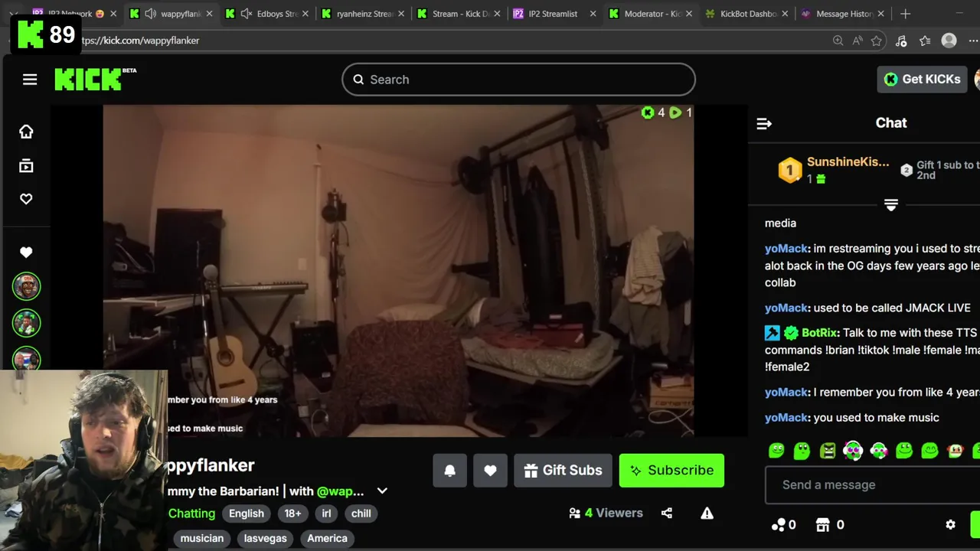Switch to the IP2 Streamlist tab

tap(553, 14)
